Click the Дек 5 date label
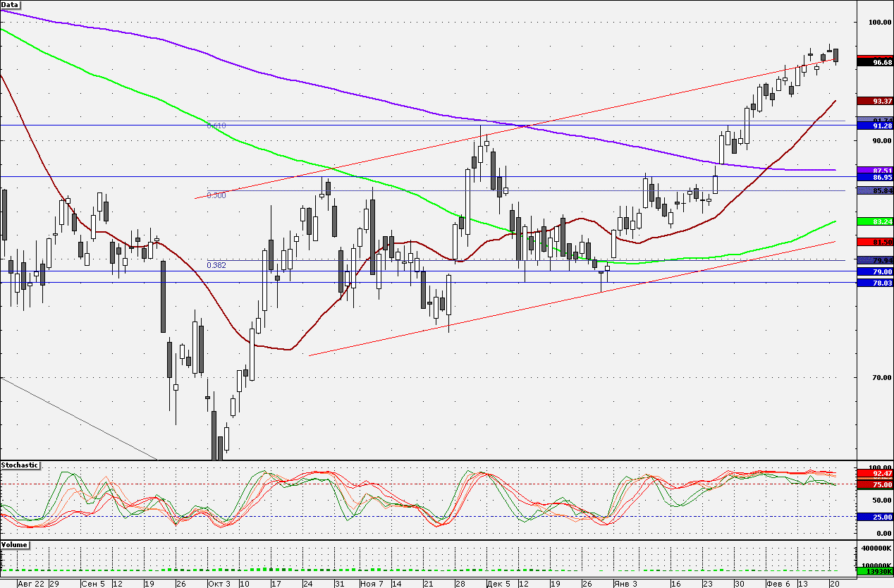The width and height of the screenshot is (894, 588). (498, 584)
